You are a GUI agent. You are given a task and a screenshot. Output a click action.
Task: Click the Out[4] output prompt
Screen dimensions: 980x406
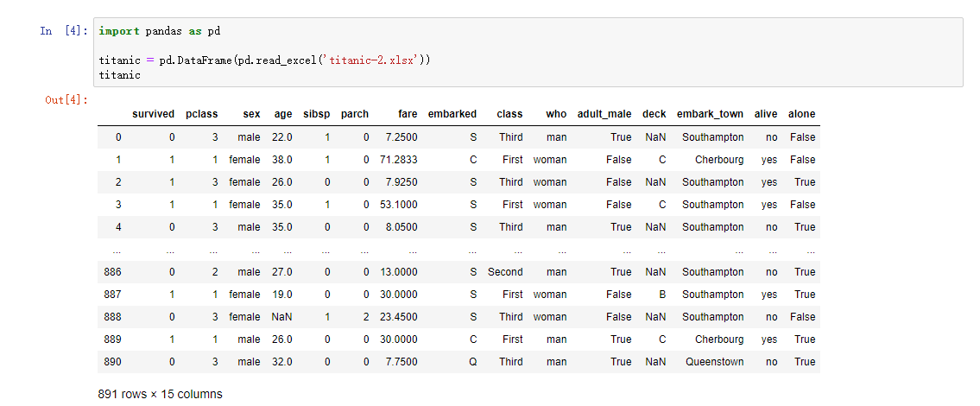pyautogui.click(x=66, y=100)
